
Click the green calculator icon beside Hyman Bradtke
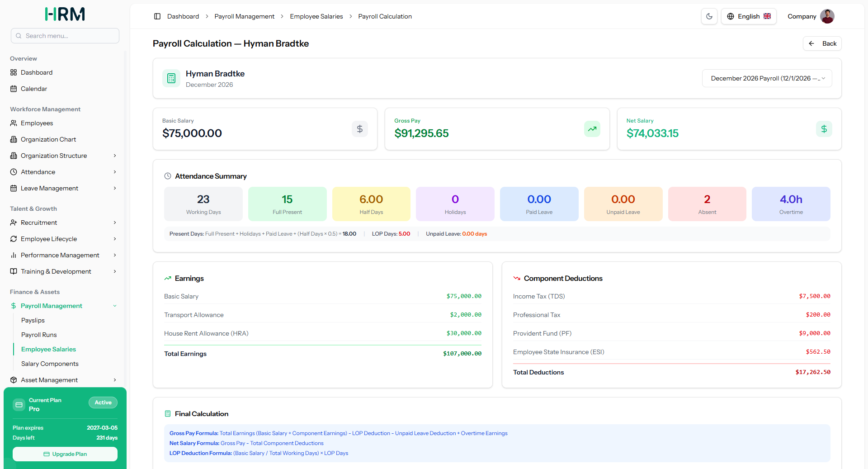coord(171,78)
